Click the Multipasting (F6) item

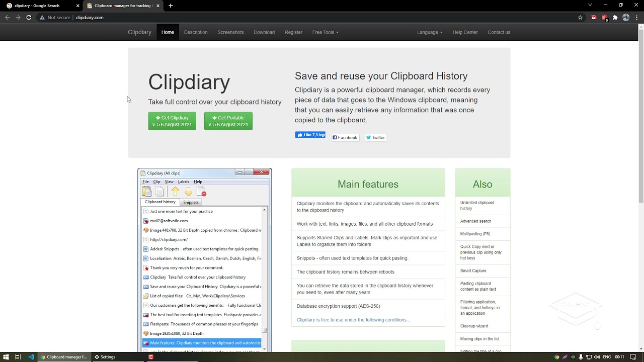pyautogui.click(x=482, y=234)
